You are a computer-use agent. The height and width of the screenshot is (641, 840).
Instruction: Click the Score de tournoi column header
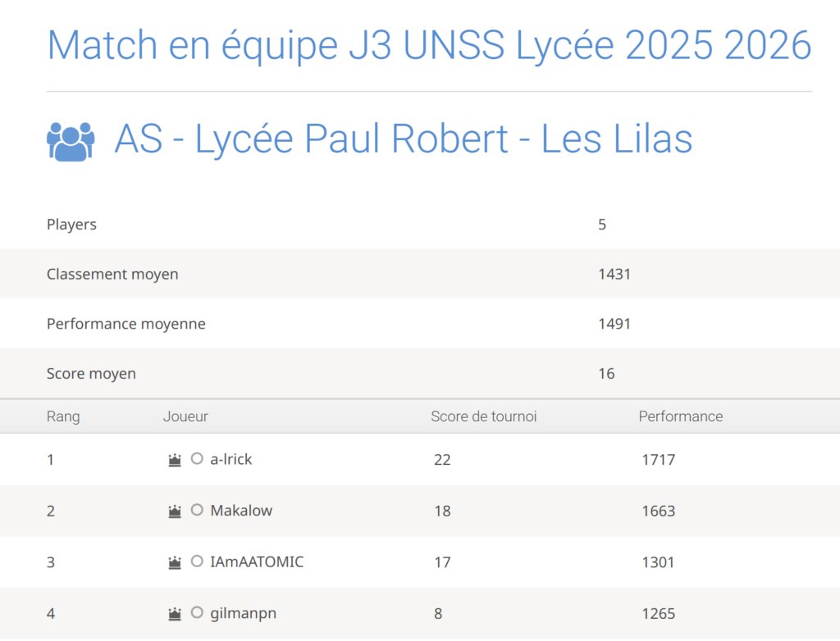click(484, 416)
